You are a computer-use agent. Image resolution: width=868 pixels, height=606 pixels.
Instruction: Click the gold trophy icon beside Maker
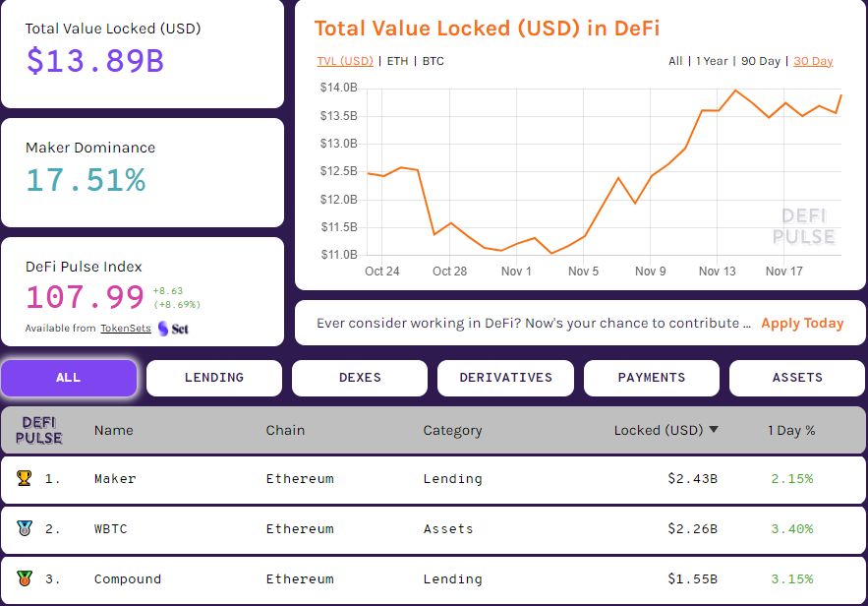tap(22, 478)
